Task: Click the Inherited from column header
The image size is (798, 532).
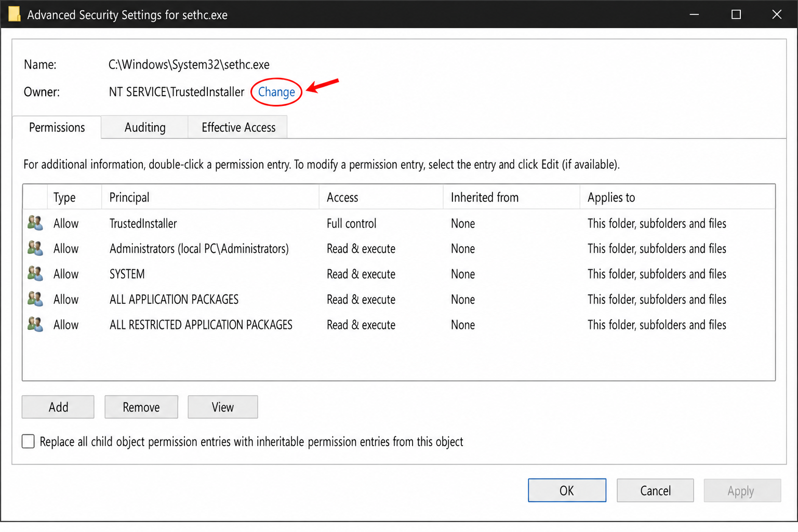Action: 511,197
